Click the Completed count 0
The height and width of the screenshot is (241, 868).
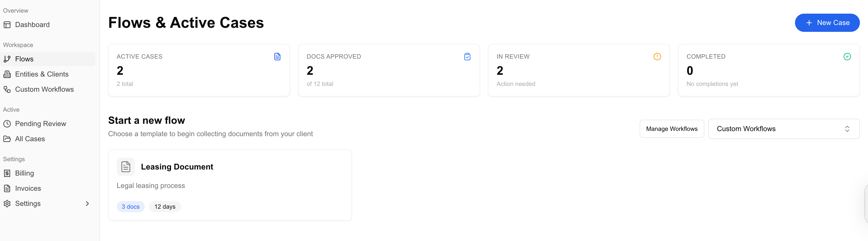[690, 71]
